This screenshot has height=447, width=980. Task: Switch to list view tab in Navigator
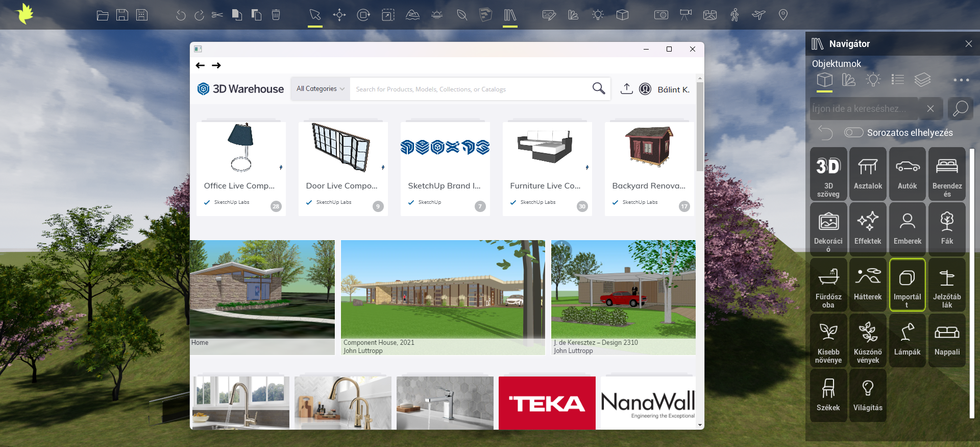pos(898,80)
